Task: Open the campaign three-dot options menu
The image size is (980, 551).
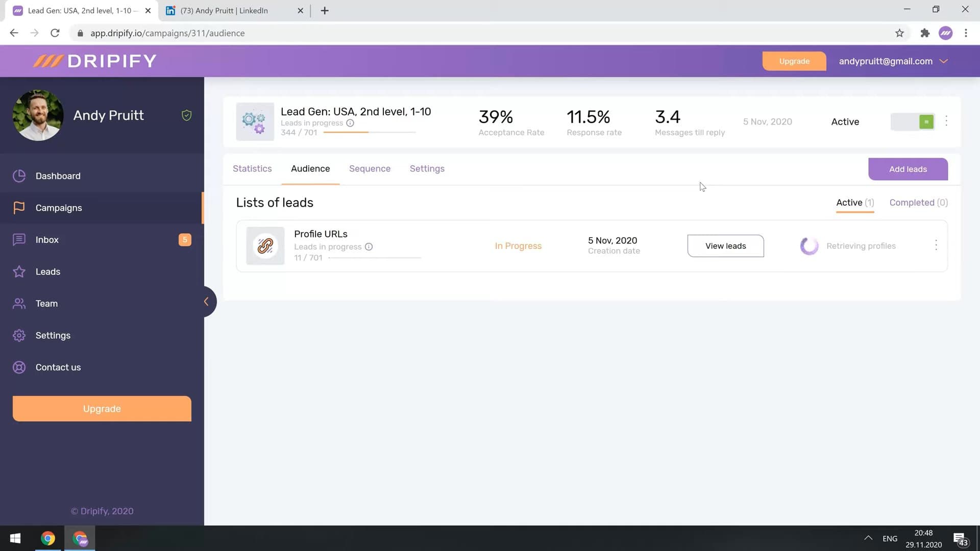Action: tap(946, 121)
